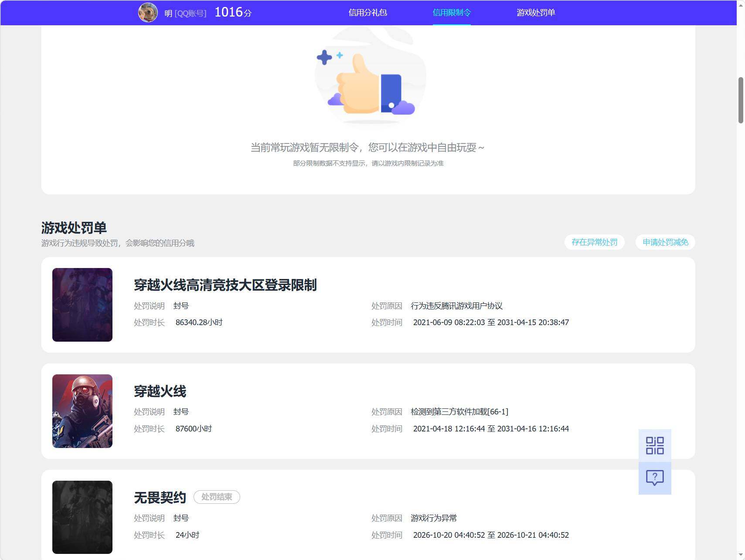This screenshot has width=745, height=560.
Task: Open the help question chat icon
Action: 655,478
